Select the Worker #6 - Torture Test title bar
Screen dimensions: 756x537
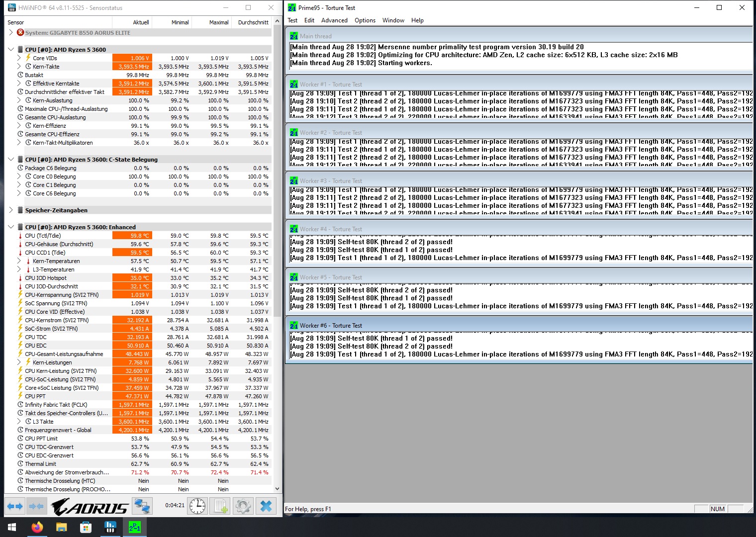[x=519, y=326]
